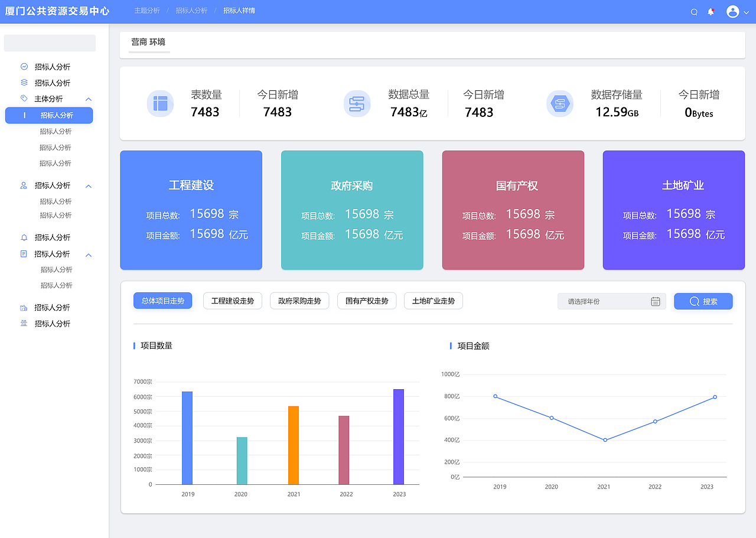This screenshot has width=756, height=538.
Task: Click the 2020 data point on 项目金额 line
Action: pos(552,418)
